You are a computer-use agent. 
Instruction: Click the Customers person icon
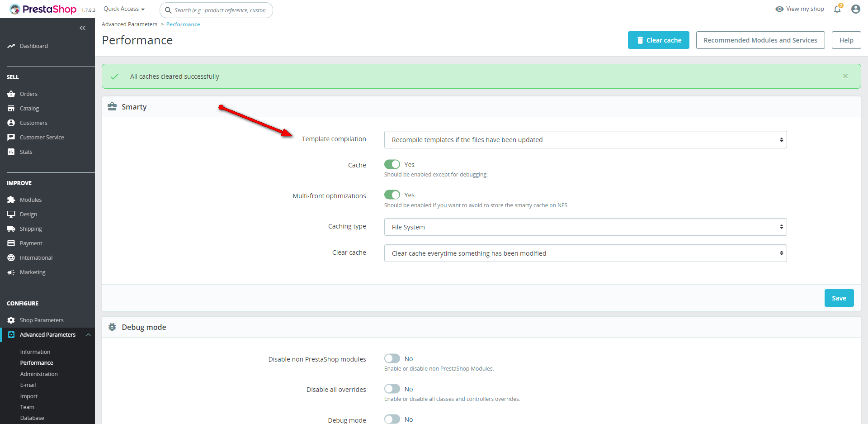[11, 123]
